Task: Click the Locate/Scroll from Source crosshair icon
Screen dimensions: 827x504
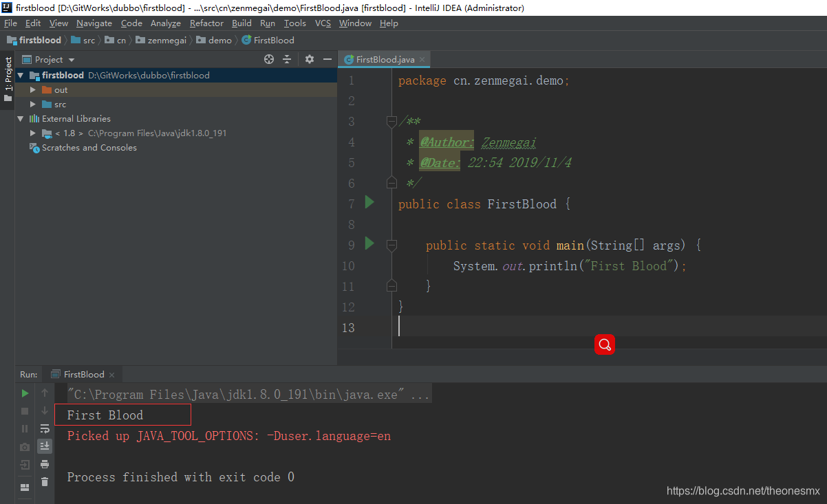Action: (x=269, y=60)
